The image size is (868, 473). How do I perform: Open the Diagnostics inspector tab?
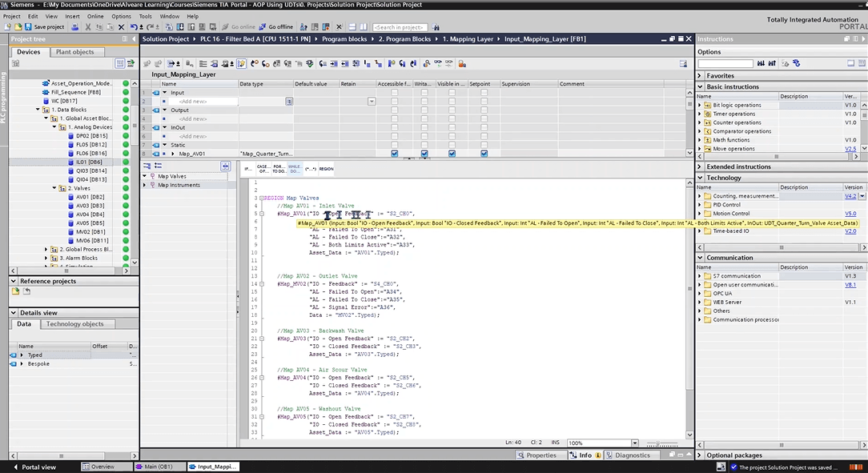632,455
